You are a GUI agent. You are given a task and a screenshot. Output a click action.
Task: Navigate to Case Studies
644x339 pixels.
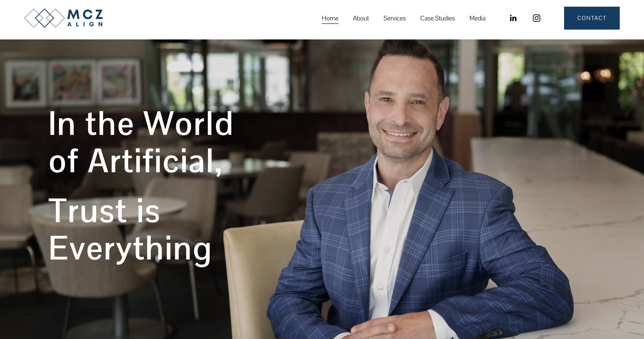[x=437, y=18]
